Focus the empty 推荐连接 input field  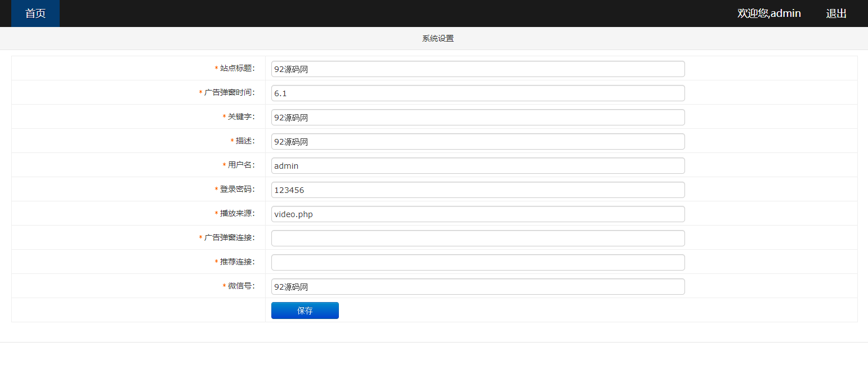(478, 263)
